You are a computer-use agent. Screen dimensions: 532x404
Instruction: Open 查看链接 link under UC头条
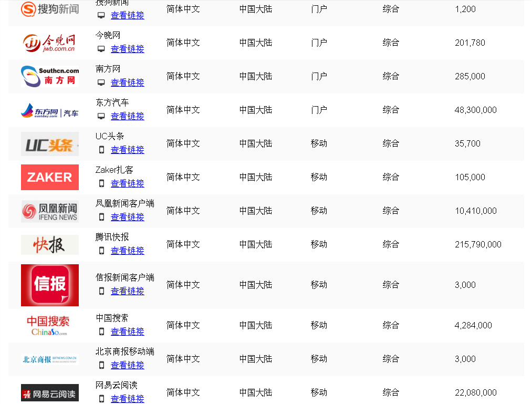coord(128,150)
